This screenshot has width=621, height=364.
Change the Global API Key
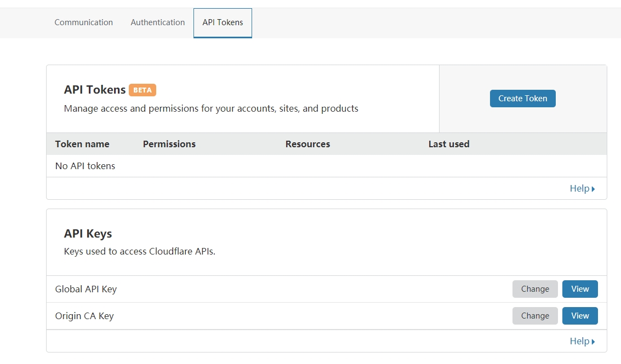(534, 289)
